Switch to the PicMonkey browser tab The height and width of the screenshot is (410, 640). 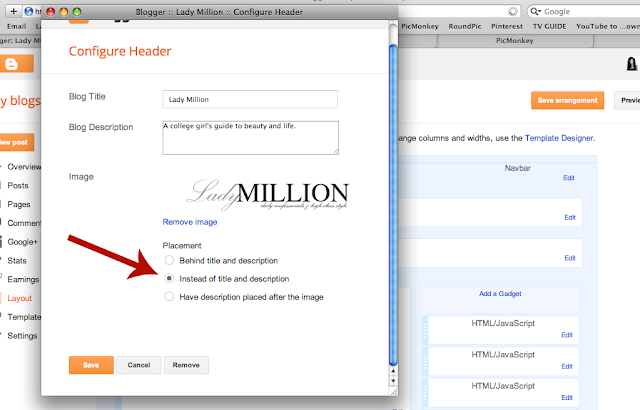pos(515,40)
